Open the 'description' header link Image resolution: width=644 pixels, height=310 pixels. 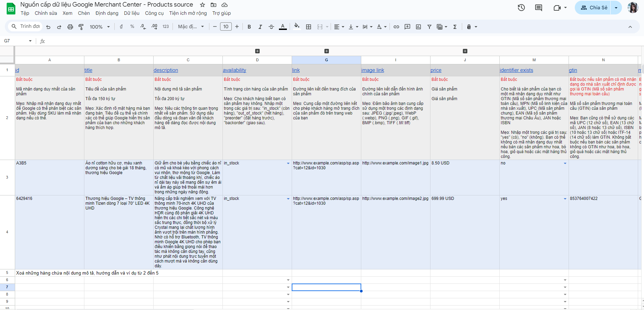pyautogui.click(x=166, y=70)
